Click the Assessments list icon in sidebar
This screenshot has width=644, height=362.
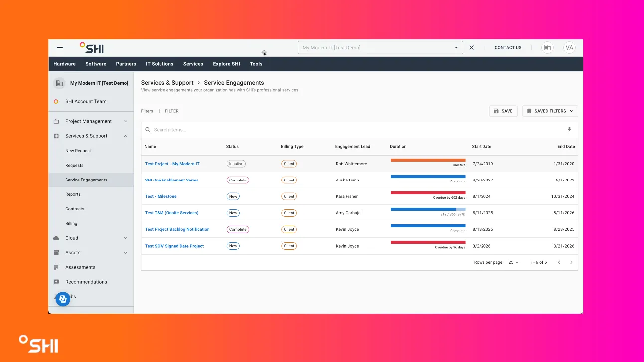point(56,267)
